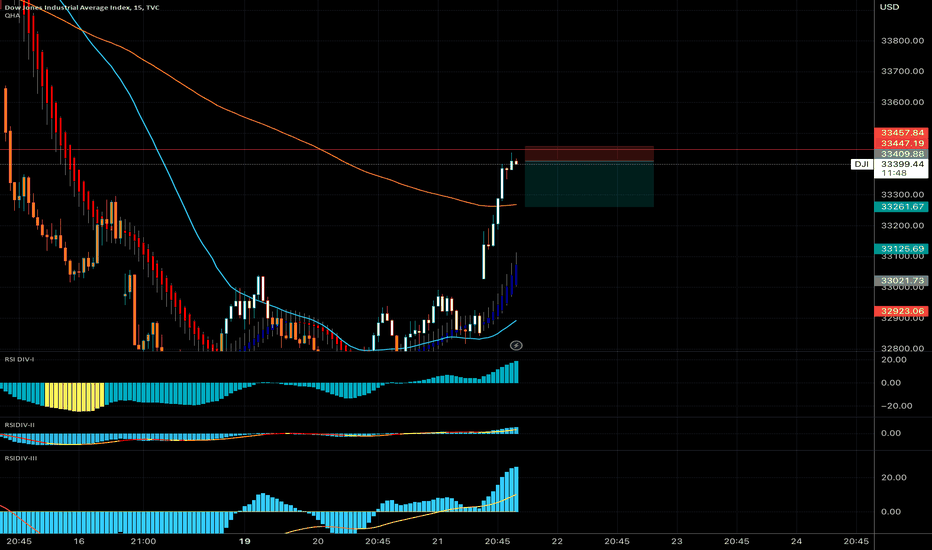The height and width of the screenshot is (550, 932).
Task: Click the yellow bars in RSI DIV-I histogram
Action: 74,397
